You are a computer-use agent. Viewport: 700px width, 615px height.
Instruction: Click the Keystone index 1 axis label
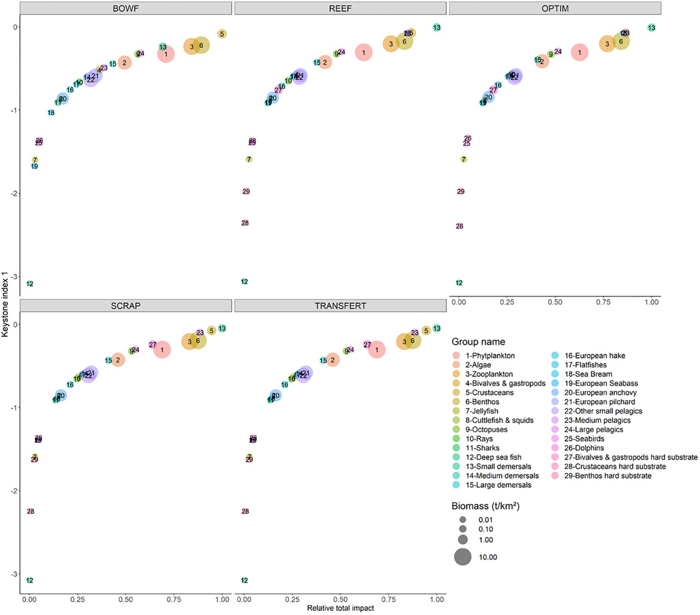[x=5, y=304]
